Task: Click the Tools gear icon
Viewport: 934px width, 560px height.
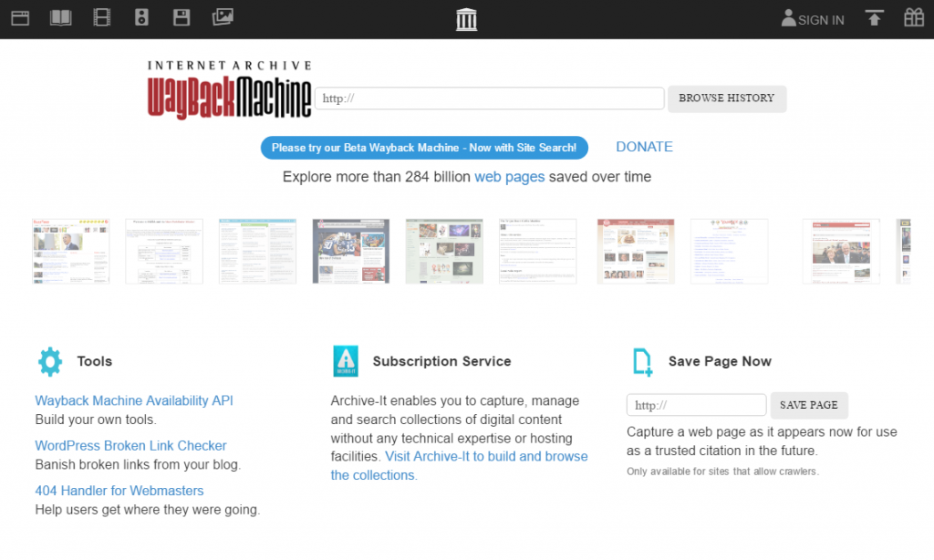Action: click(x=50, y=361)
